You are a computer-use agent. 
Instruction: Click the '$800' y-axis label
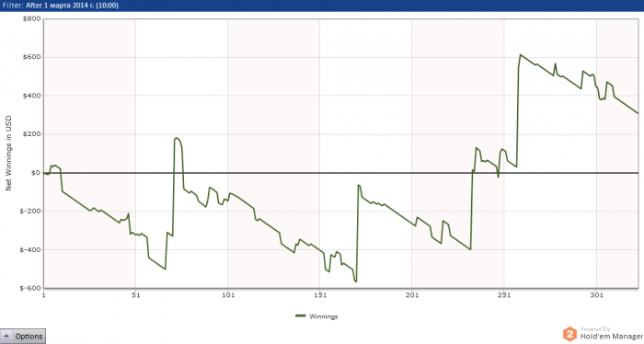click(32, 19)
